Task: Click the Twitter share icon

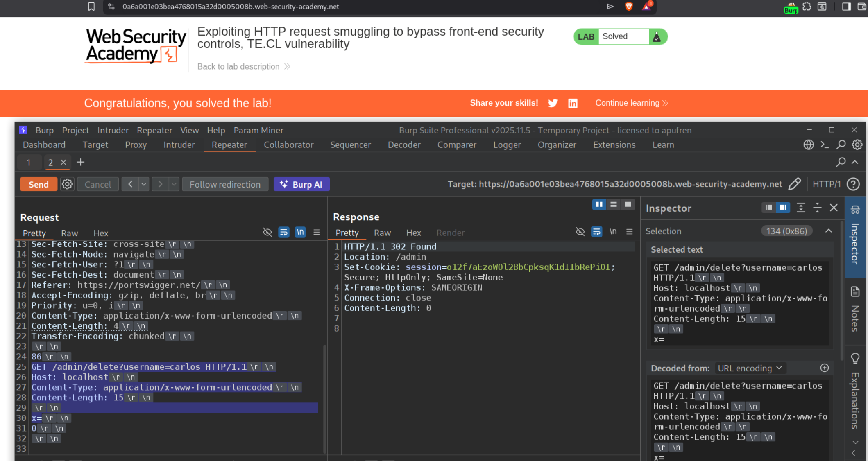Action: 553,103
